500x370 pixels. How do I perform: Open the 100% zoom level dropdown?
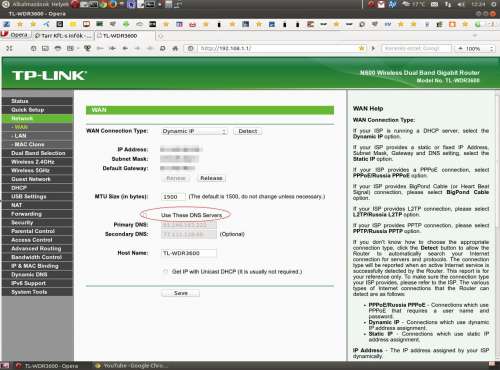click(x=475, y=48)
